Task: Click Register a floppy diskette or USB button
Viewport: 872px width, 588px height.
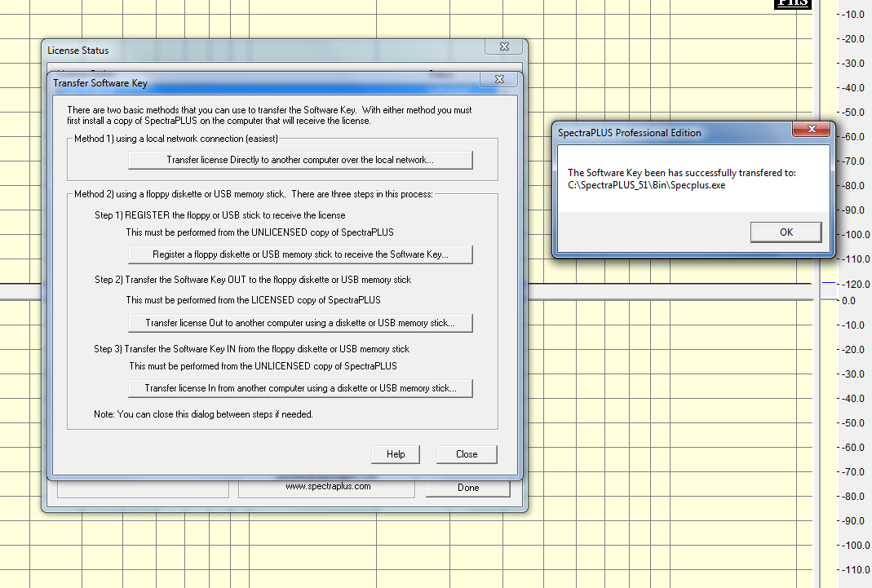Action: 300,254
